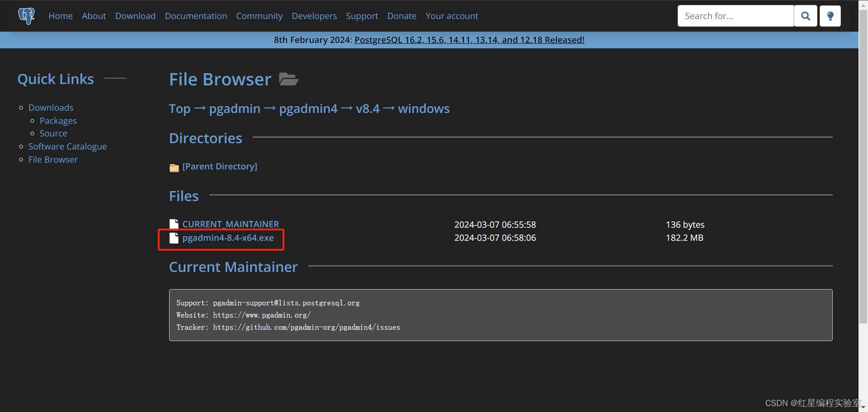Click the scrollbar down arrow
This screenshot has width=868, height=412.
(863, 407)
